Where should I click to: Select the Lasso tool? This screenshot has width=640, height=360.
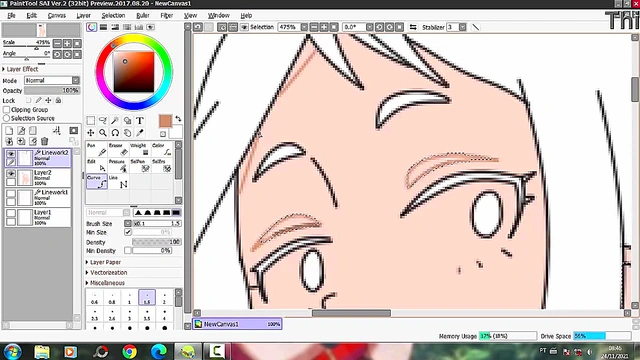103,120
